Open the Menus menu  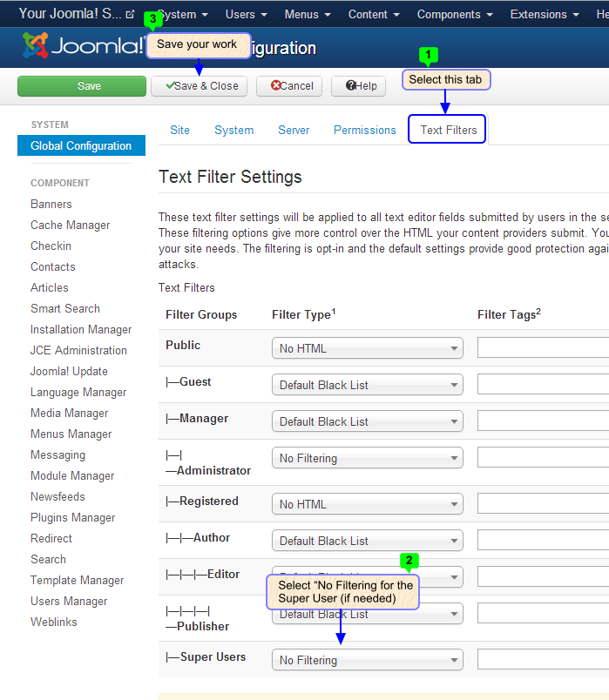[x=308, y=14]
